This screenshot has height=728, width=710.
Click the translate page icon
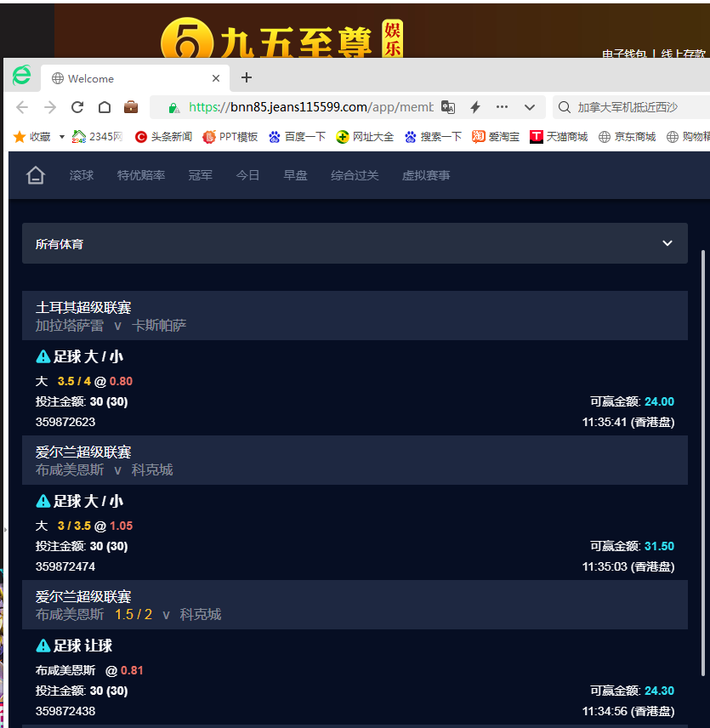click(448, 107)
